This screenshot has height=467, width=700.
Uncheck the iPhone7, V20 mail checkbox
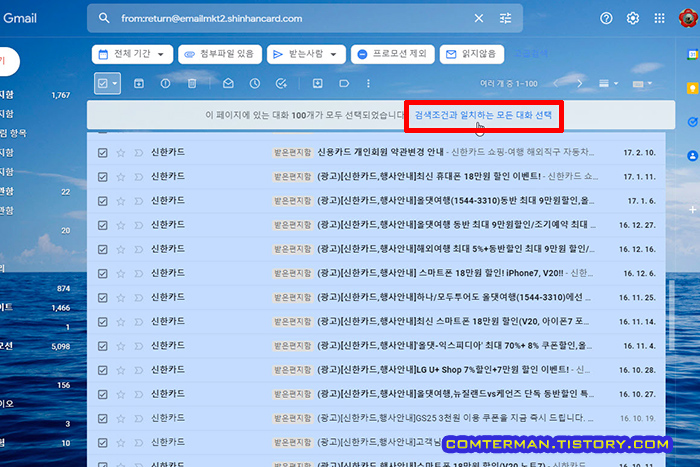[103, 273]
